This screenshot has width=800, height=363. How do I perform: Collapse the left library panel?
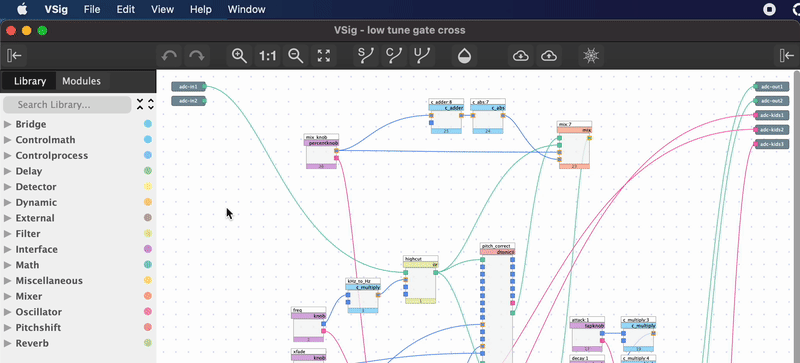coord(15,56)
